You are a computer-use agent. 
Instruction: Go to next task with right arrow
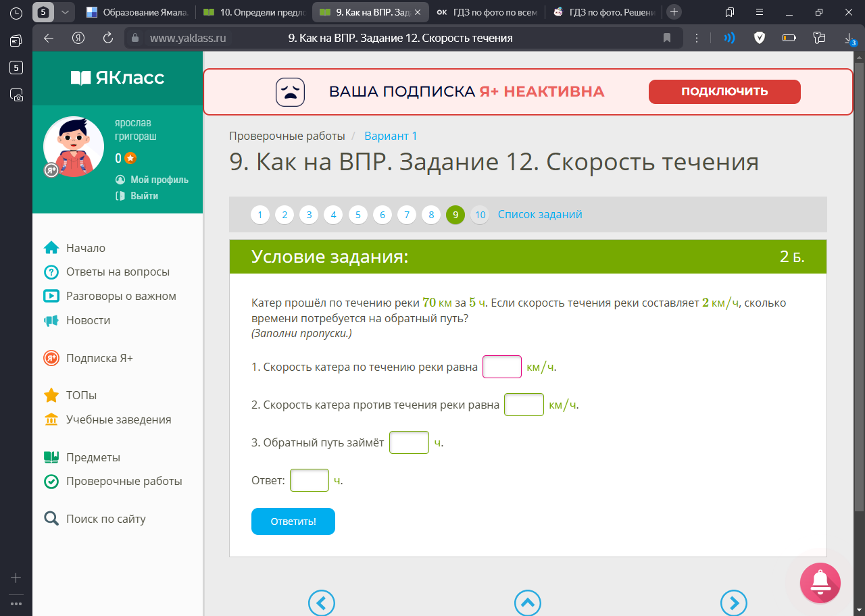[x=733, y=602]
